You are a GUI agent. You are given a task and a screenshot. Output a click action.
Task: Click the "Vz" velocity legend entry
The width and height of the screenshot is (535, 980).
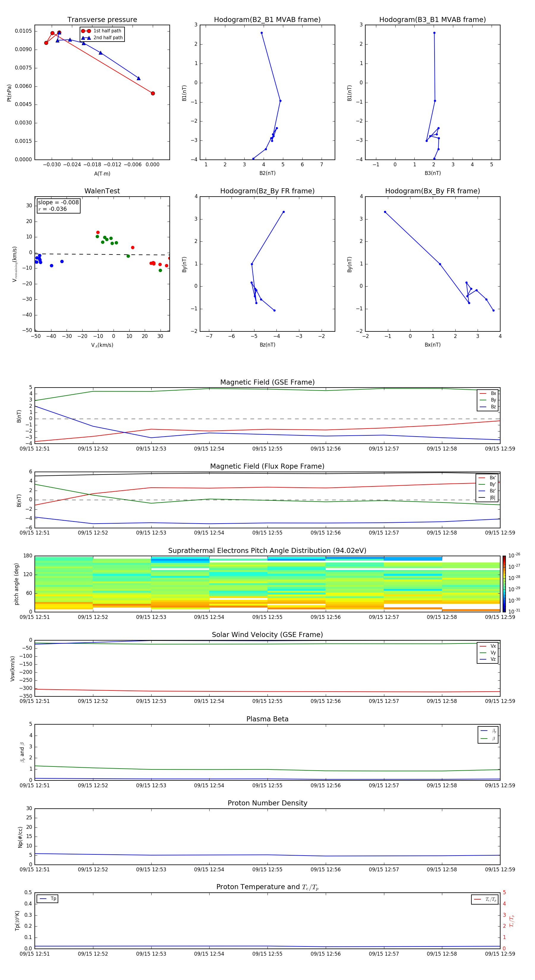point(488,659)
